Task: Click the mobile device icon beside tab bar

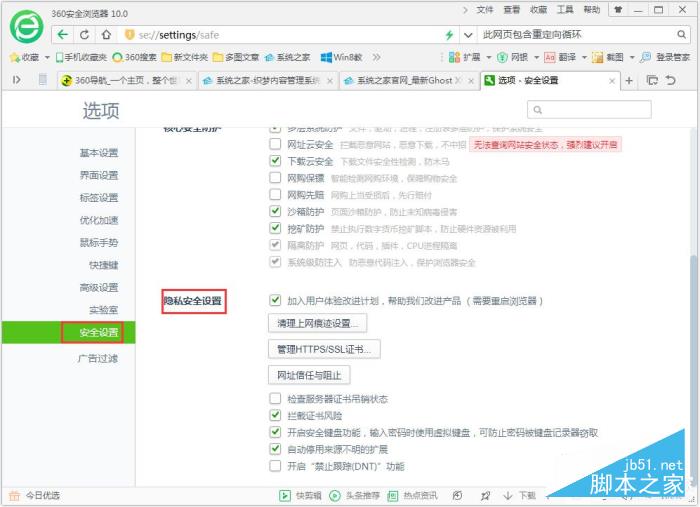Action: [43, 80]
